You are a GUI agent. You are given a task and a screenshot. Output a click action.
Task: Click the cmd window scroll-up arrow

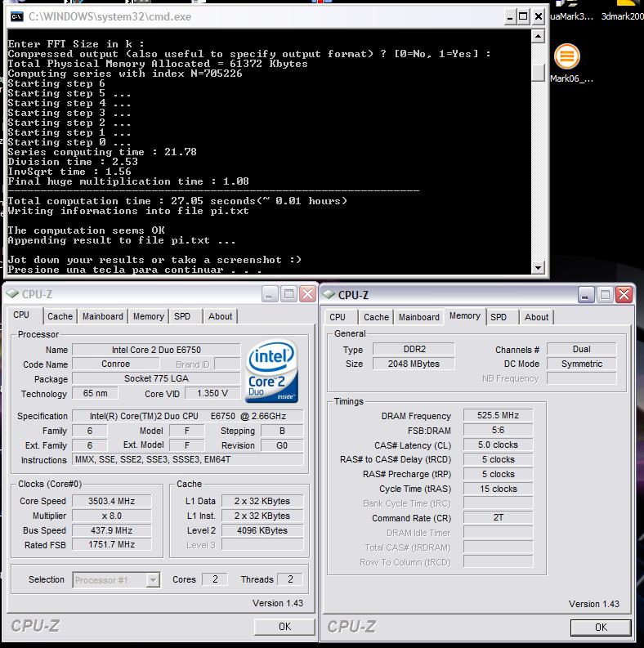pyautogui.click(x=538, y=37)
